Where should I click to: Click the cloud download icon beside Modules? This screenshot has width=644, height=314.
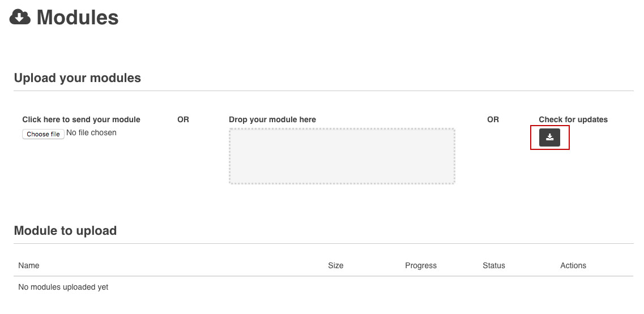coord(20,18)
